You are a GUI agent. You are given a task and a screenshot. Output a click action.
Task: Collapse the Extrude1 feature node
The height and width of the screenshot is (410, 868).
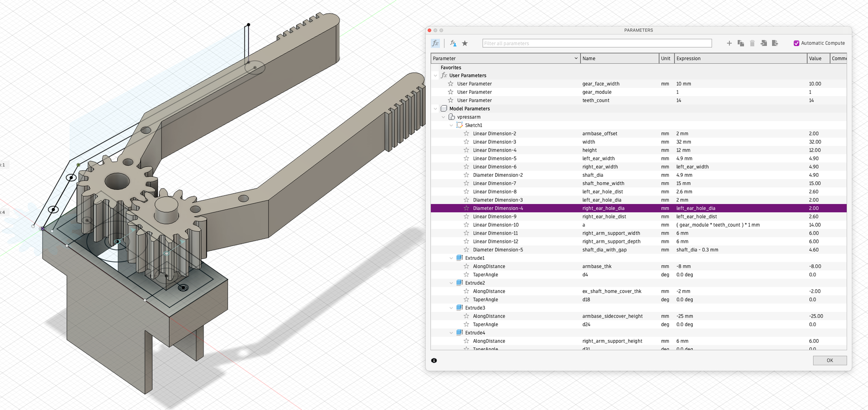451,258
